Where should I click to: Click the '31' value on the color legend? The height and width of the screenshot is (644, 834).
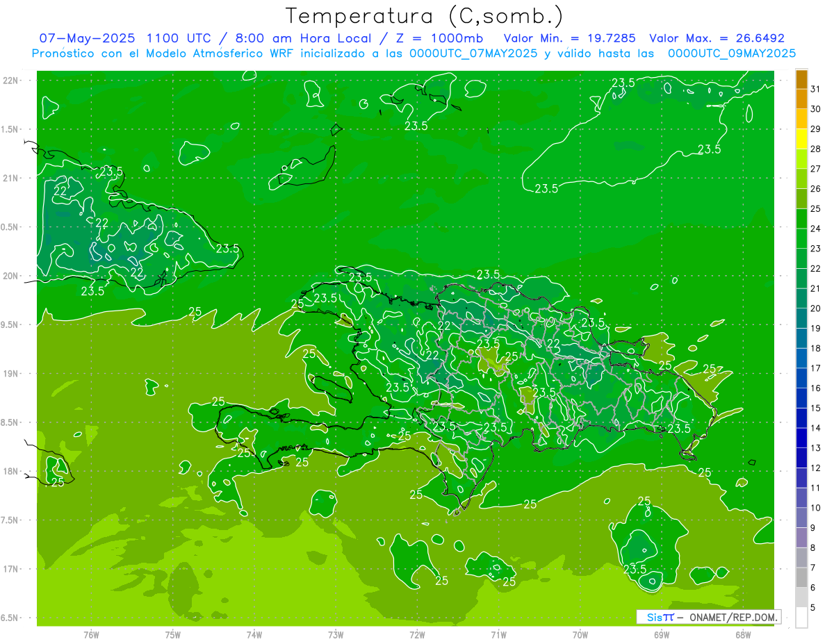tap(816, 88)
